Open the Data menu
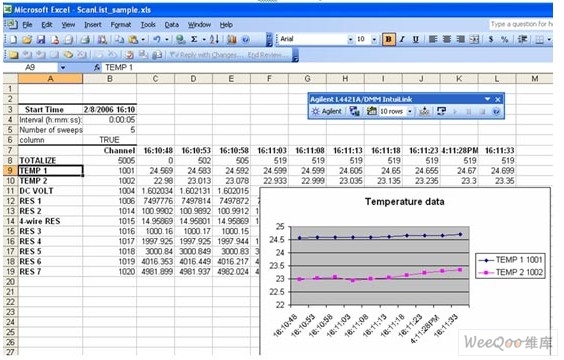This screenshot has width=564, height=360. click(x=172, y=25)
